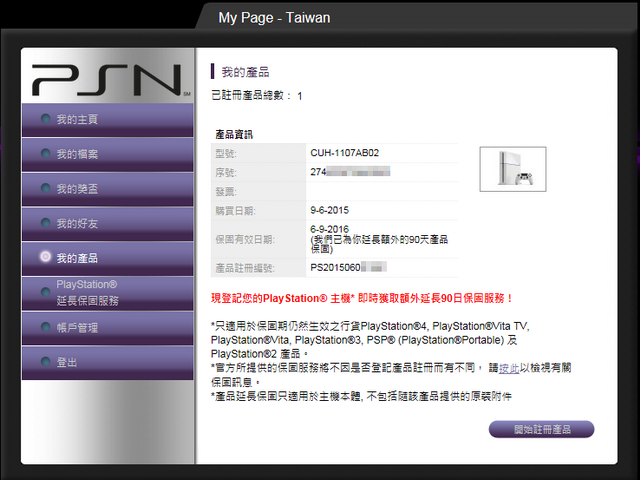Go to 帳戶管理 in the sidebar
This screenshot has height=480, width=640.
pos(107,328)
